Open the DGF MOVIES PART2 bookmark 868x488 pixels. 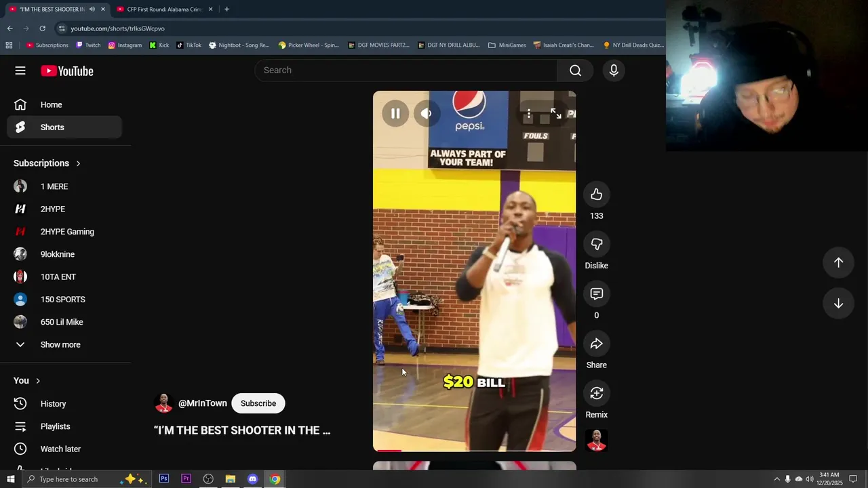378,45
